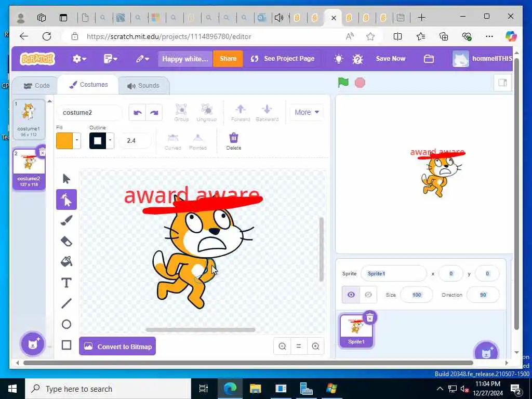Click Convert to Bitmap button
This screenshot has height=399, width=532.
pyautogui.click(x=117, y=346)
